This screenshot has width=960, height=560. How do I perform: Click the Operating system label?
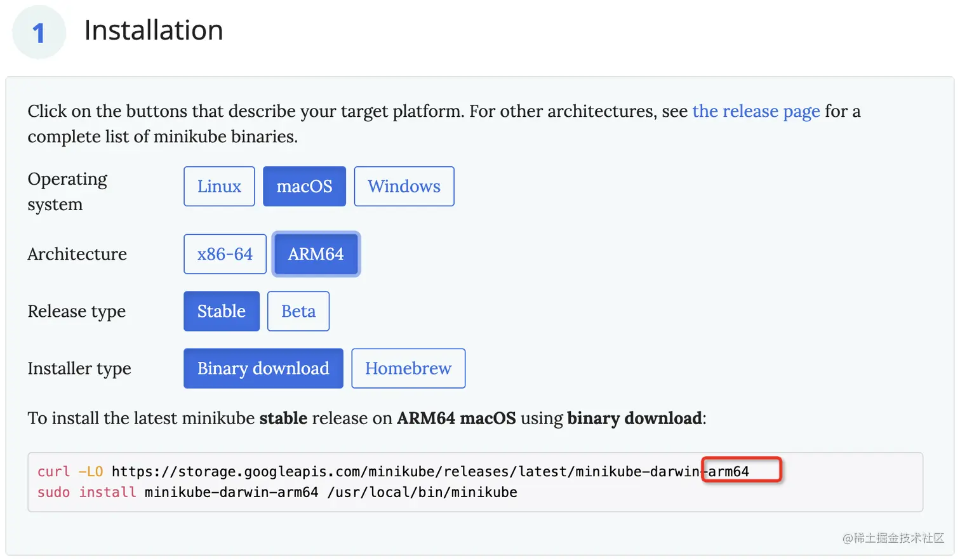[x=67, y=191]
